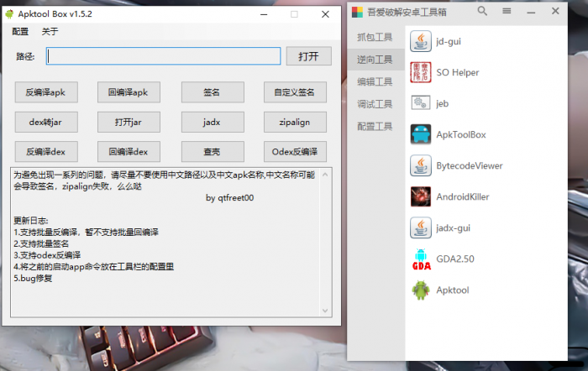Open hamburger menu in toolbox window
Screen dimensions: 588x371
[x=507, y=11]
